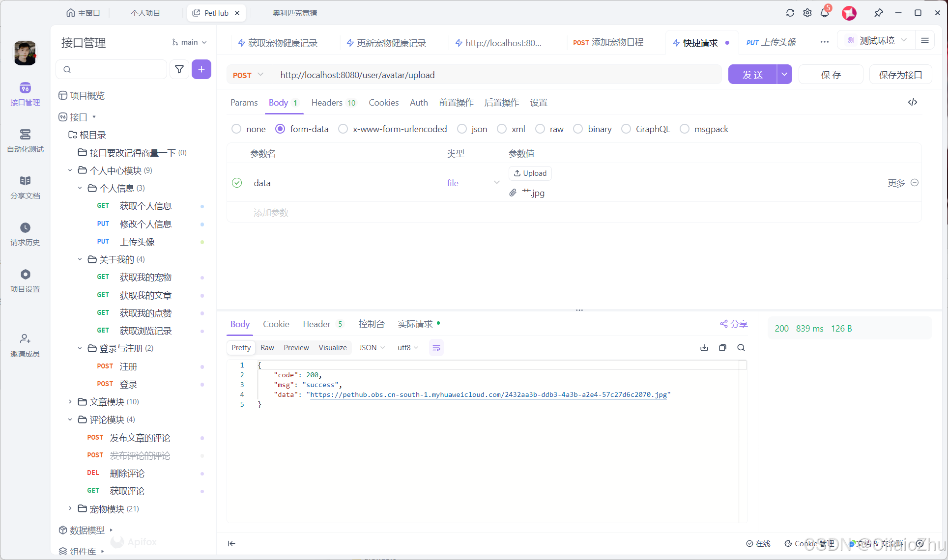Copy the response body
948x560 pixels.
click(x=722, y=348)
